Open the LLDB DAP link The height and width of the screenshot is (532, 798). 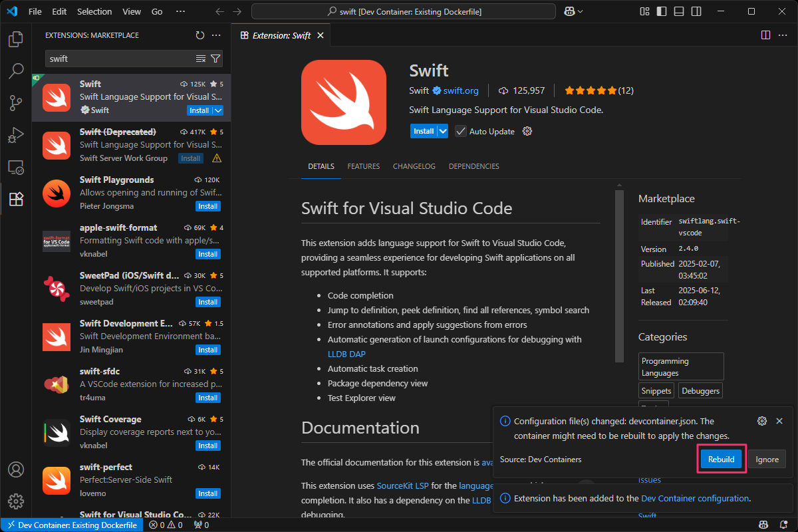click(x=346, y=354)
